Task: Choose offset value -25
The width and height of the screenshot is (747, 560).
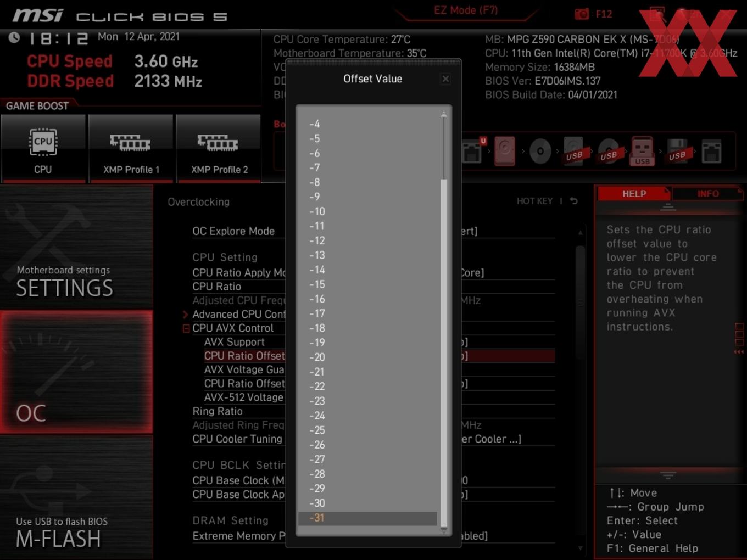Action: click(x=367, y=430)
